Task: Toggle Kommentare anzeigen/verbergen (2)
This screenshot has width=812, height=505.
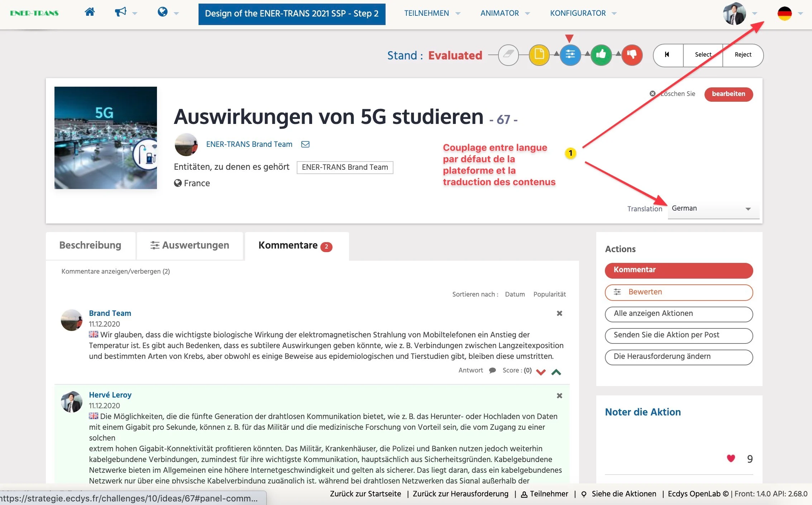Action: click(115, 271)
